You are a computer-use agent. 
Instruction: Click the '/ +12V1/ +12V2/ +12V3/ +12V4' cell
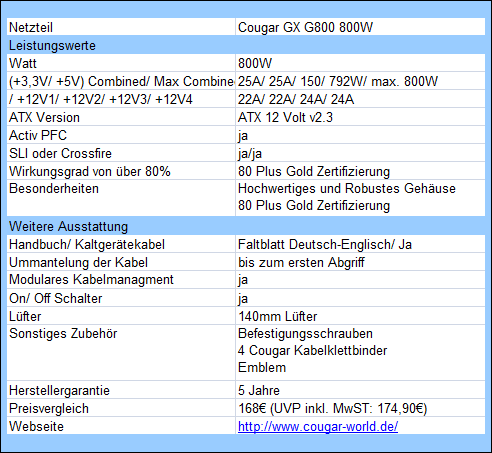[121, 99]
